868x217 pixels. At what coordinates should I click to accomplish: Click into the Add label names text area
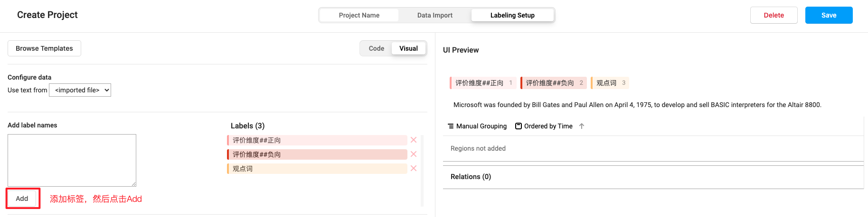[x=72, y=160]
